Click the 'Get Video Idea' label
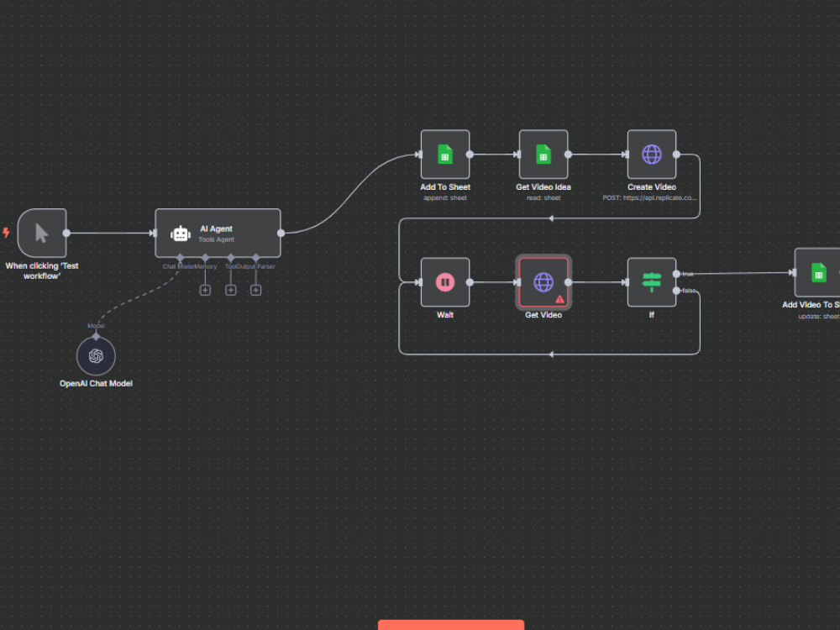Image resolution: width=840 pixels, height=630 pixels. pos(543,187)
